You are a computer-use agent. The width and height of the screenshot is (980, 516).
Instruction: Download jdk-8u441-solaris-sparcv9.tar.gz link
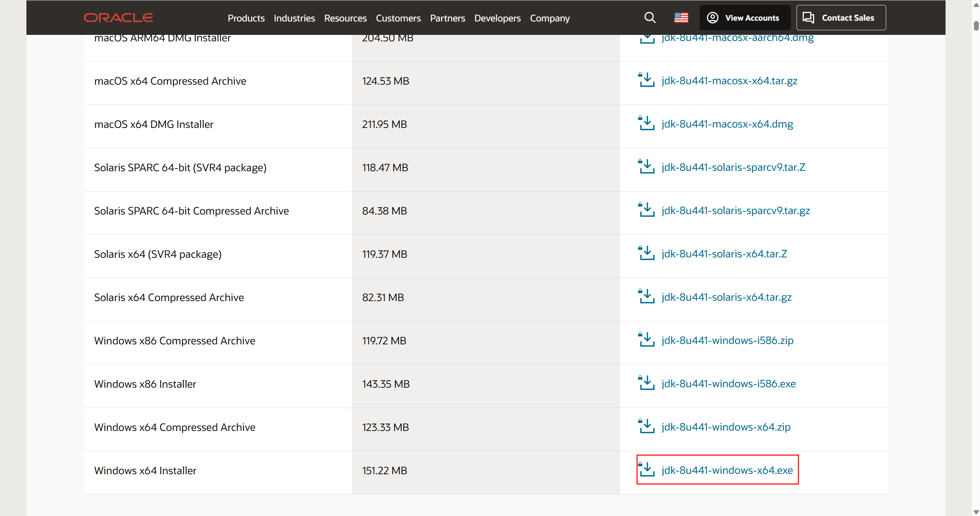[x=735, y=210]
